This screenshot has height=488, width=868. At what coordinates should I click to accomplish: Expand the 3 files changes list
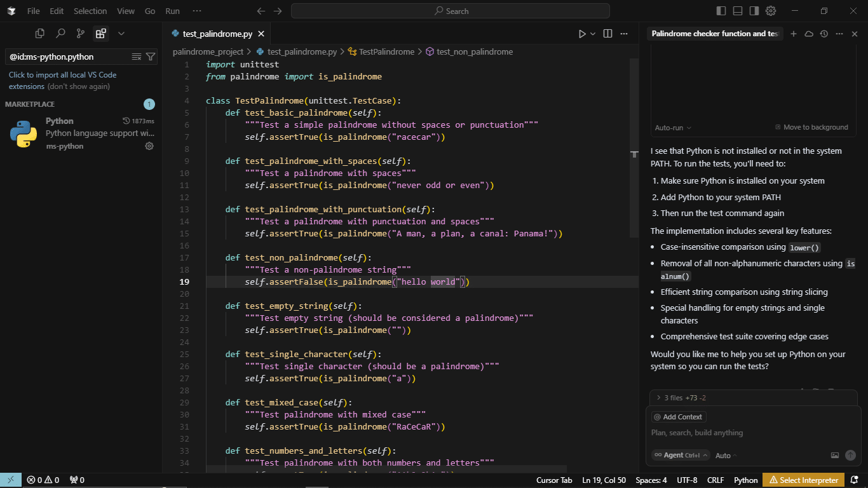681,398
